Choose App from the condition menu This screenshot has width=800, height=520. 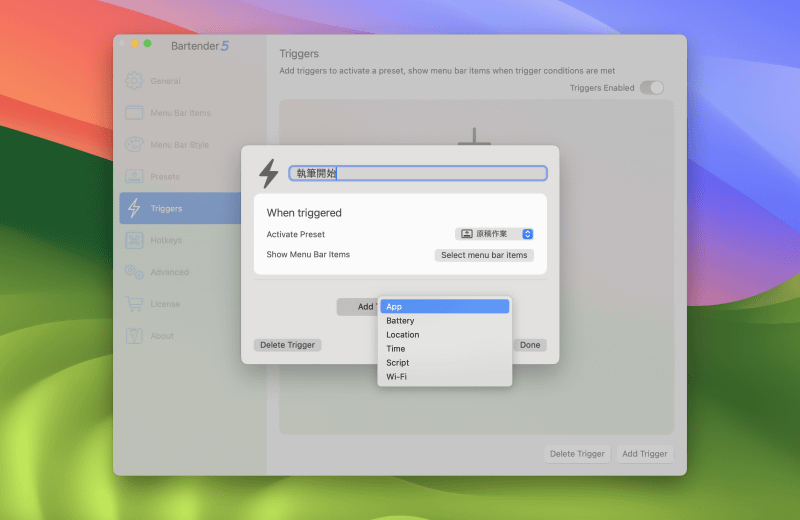pos(444,306)
